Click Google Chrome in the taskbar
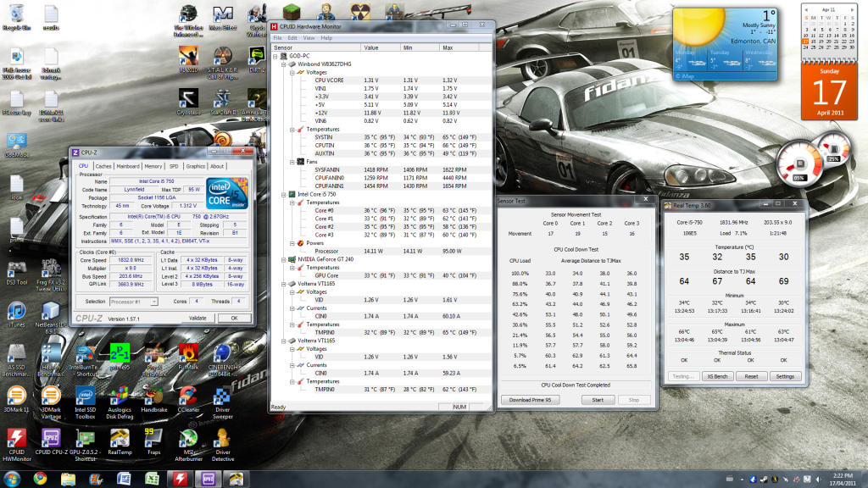Viewport: 868px width, 488px height. click(40, 479)
